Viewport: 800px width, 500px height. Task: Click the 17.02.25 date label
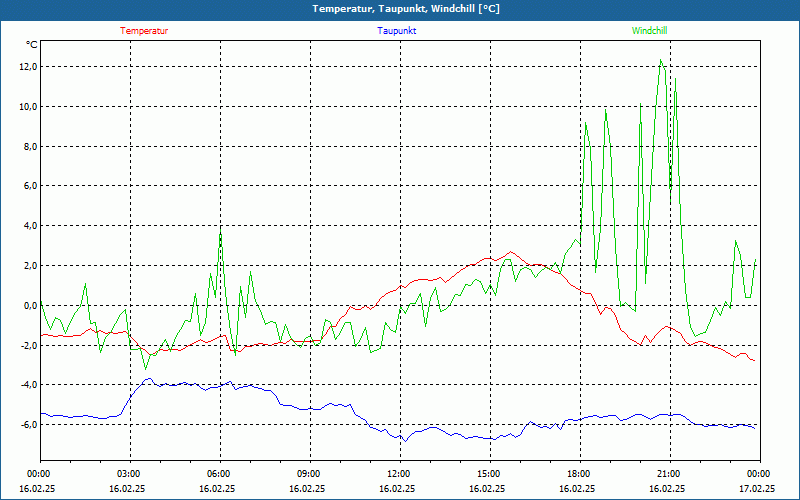pyautogui.click(x=757, y=489)
